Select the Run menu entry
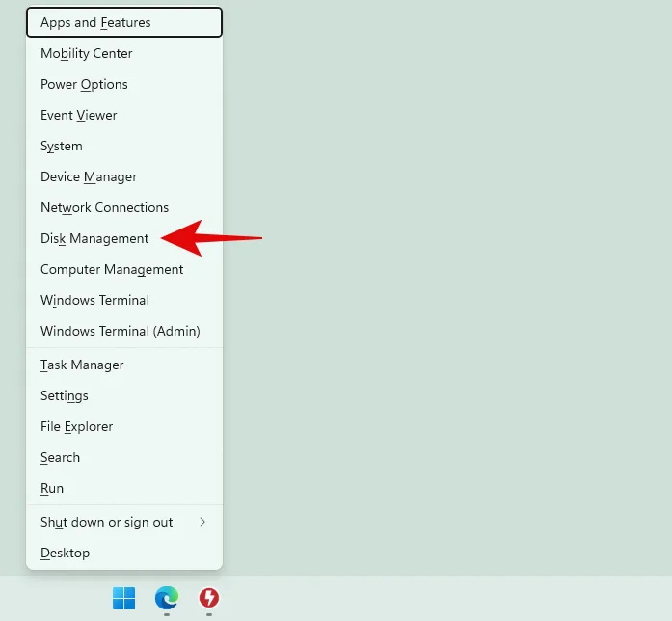Image resolution: width=672 pixels, height=621 pixels. click(x=52, y=488)
